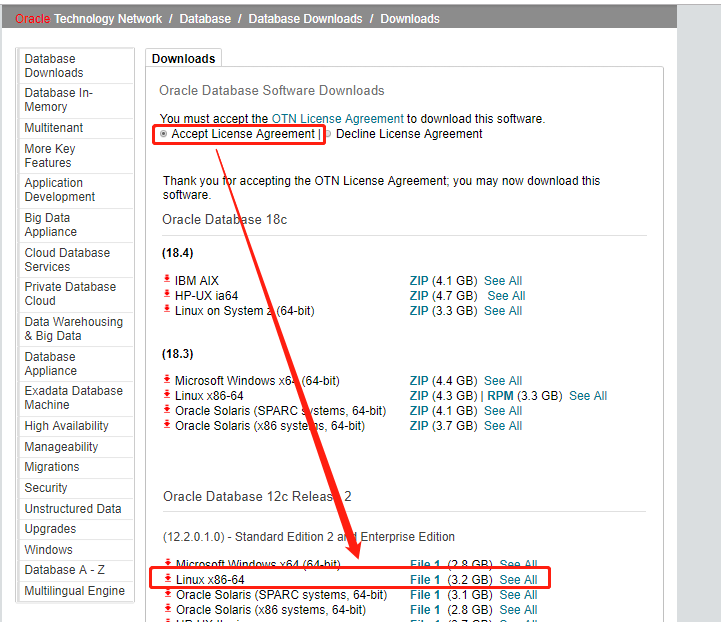721x622 pixels.
Task: Download 12c Solaris x86 File 1 (2.8 GB)
Action: point(425,610)
